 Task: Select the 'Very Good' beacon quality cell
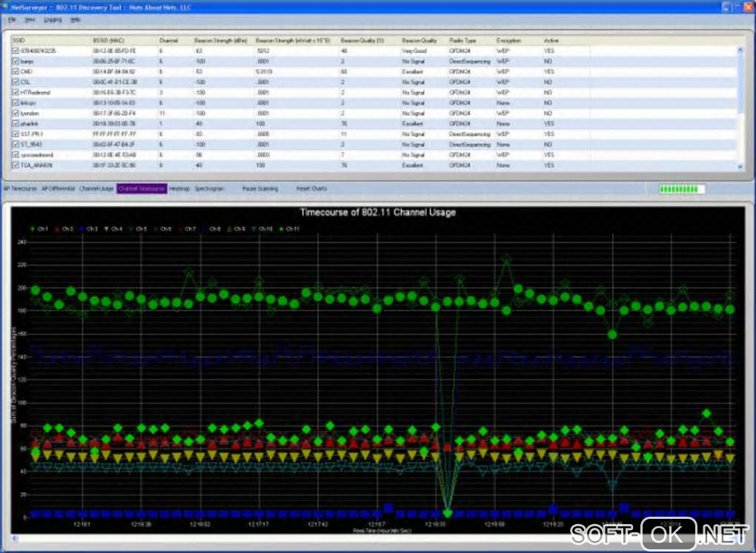pyautogui.click(x=414, y=50)
